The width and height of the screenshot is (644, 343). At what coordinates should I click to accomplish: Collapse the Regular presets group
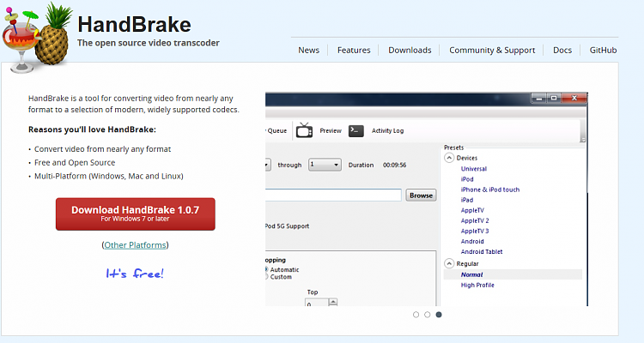pyautogui.click(x=449, y=263)
